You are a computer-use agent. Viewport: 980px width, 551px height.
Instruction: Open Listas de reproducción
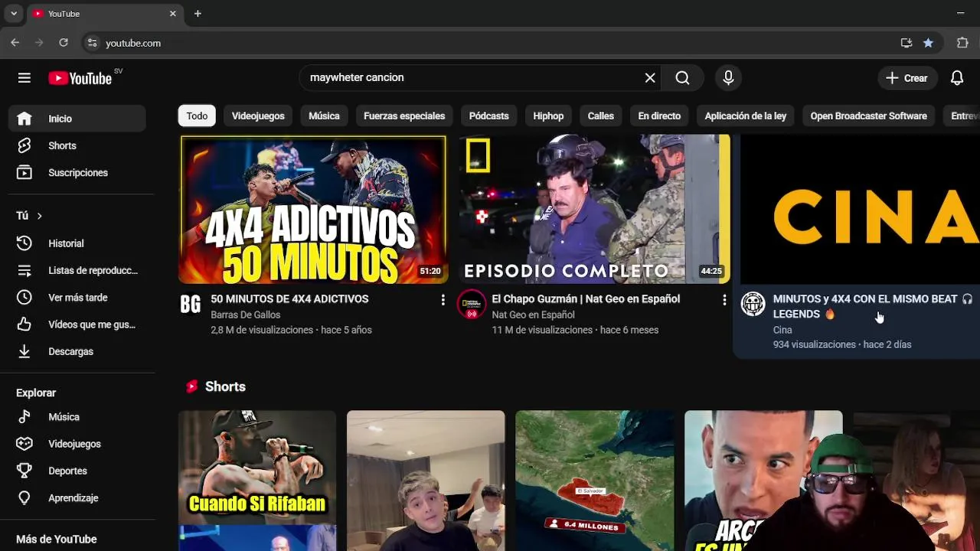[77, 270]
